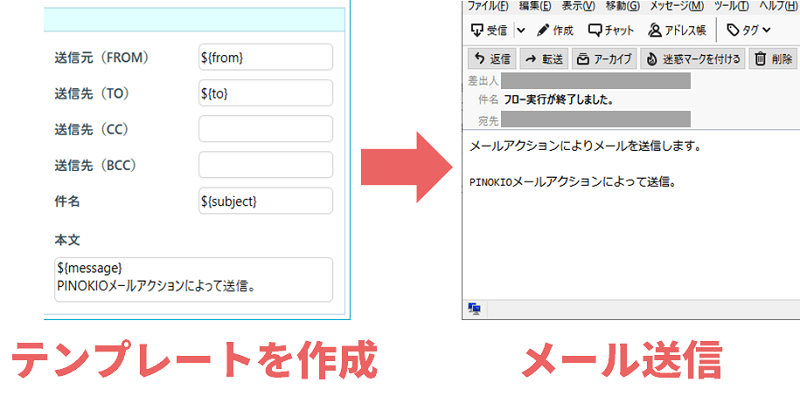Click the subject text フロー実行が終了しました。
Image resolution: width=800 pixels, height=396 pixels.
[558, 100]
